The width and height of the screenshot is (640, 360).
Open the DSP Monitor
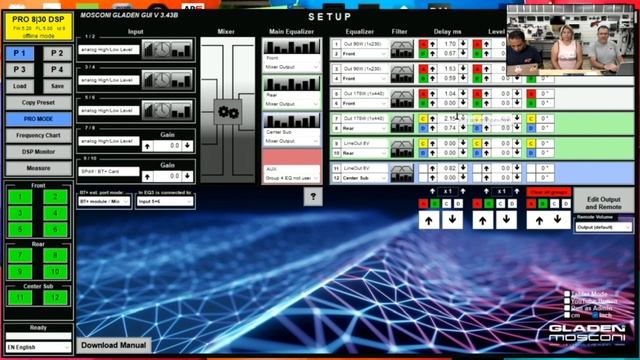pyautogui.click(x=38, y=151)
